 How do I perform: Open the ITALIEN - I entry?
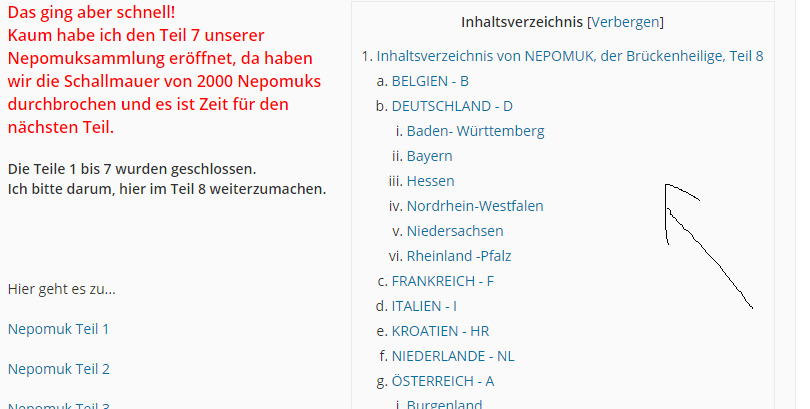pos(424,306)
